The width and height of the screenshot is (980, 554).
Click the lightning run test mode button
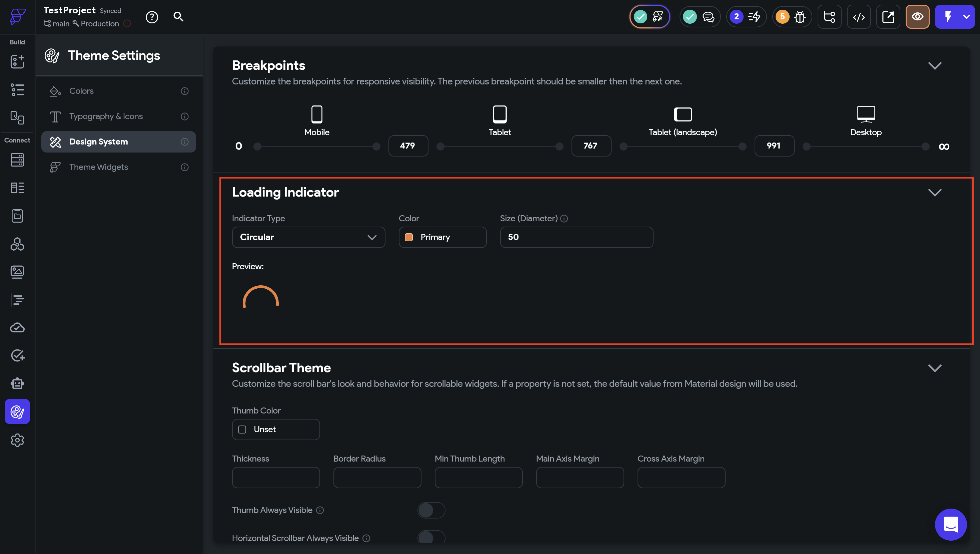click(x=948, y=17)
